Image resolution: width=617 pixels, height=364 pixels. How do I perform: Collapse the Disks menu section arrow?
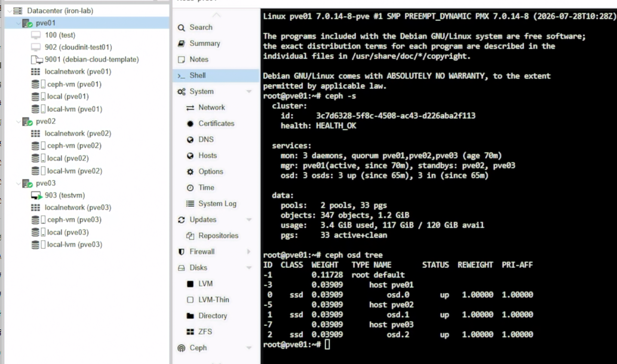248,268
